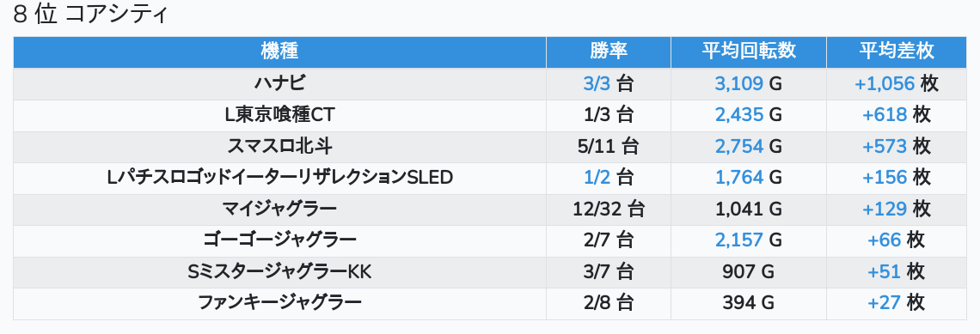Click the 2,754 spins value
Viewport: 980px width, 334px height.
pos(738,146)
